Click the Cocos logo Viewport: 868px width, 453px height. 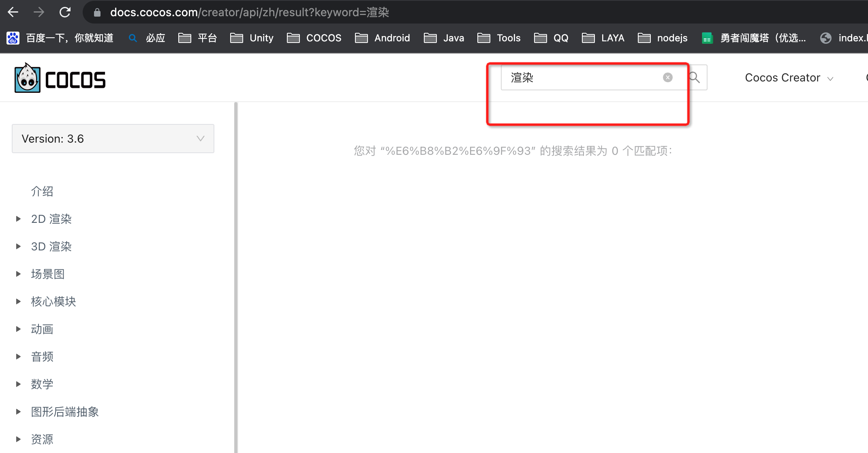click(x=60, y=78)
